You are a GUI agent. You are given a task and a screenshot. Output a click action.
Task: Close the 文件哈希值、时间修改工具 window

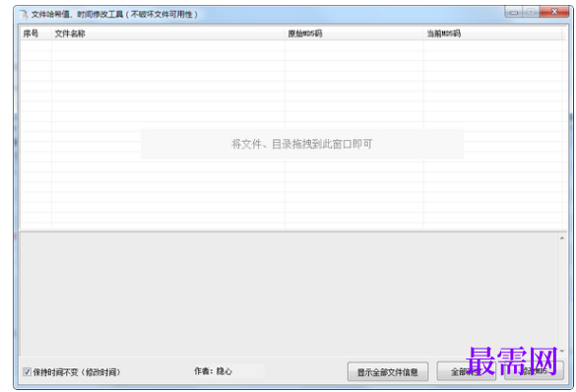[554, 12]
